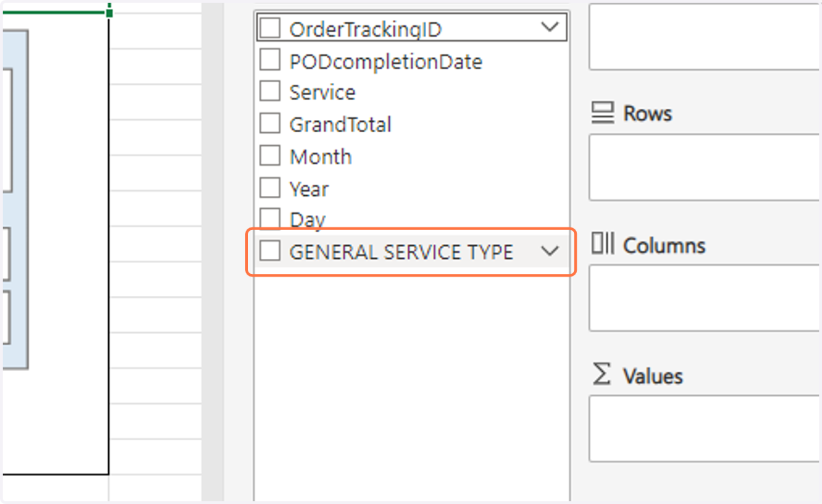This screenshot has height=504, width=822.
Task: Check the OrderTrackingID field checkbox
Action: click(270, 29)
